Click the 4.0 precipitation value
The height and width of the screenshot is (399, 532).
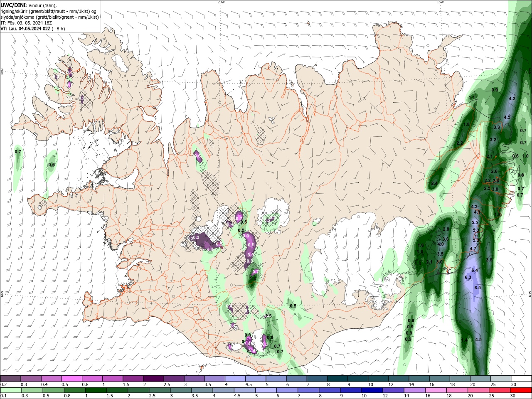[441, 244]
